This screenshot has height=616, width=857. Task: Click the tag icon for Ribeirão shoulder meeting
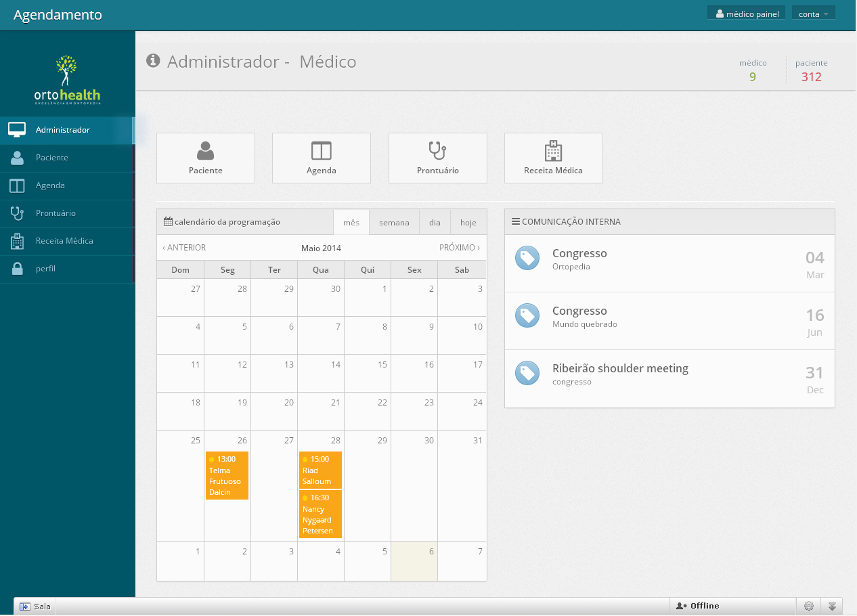pos(527,373)
